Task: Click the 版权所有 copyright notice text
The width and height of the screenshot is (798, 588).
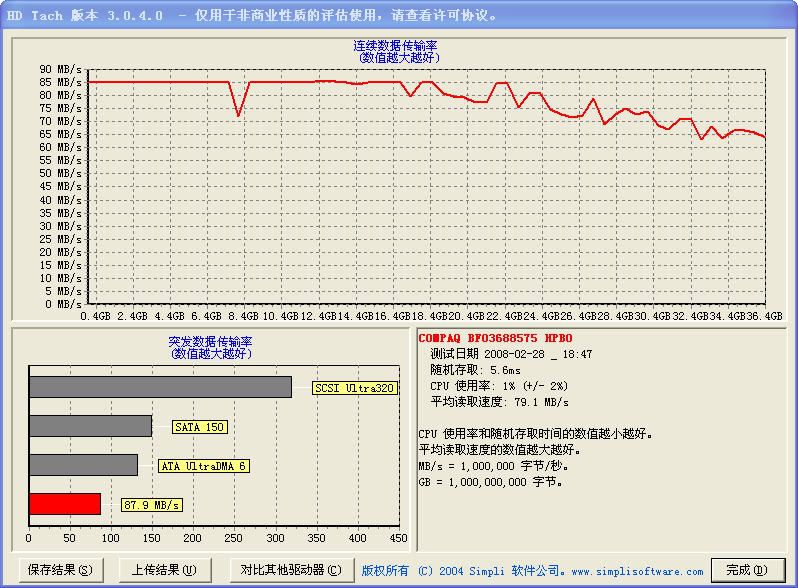Action: [385, 571]
